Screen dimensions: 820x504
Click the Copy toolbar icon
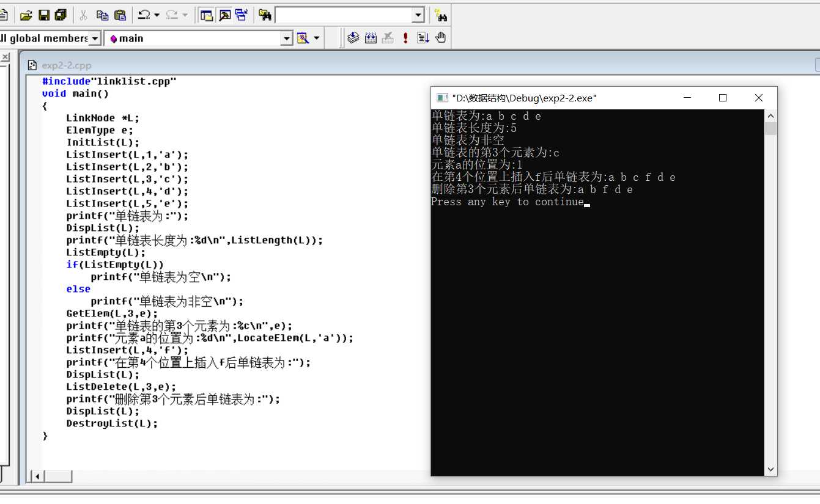coord(102,15)
